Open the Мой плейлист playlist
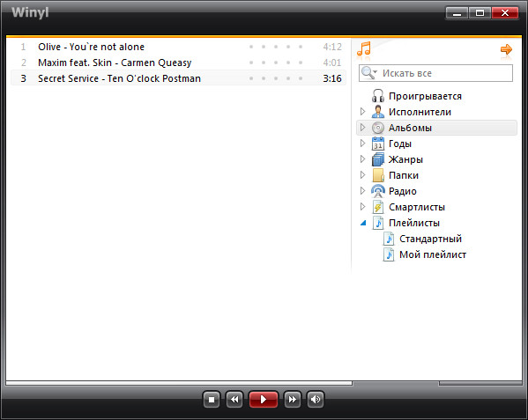This screenshot has height=420, width=528. [433, 254]
